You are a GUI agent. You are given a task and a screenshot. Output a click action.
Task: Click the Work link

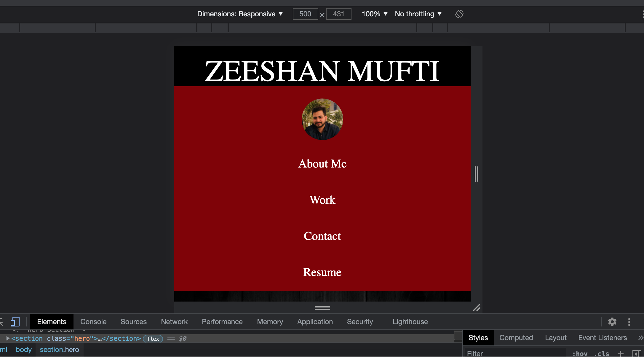[x=322, y=200]
